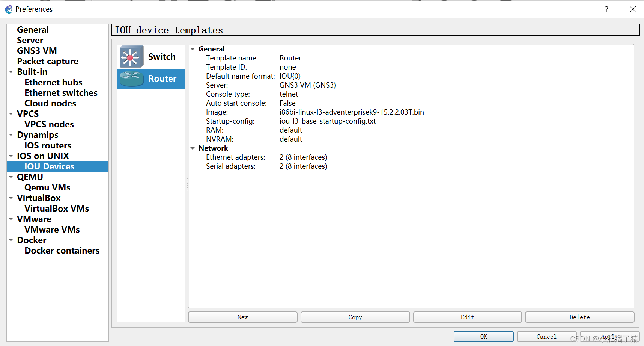644x346 pixels.
Task: Click the Ethernet adapters row
Action: coord(266,157)
